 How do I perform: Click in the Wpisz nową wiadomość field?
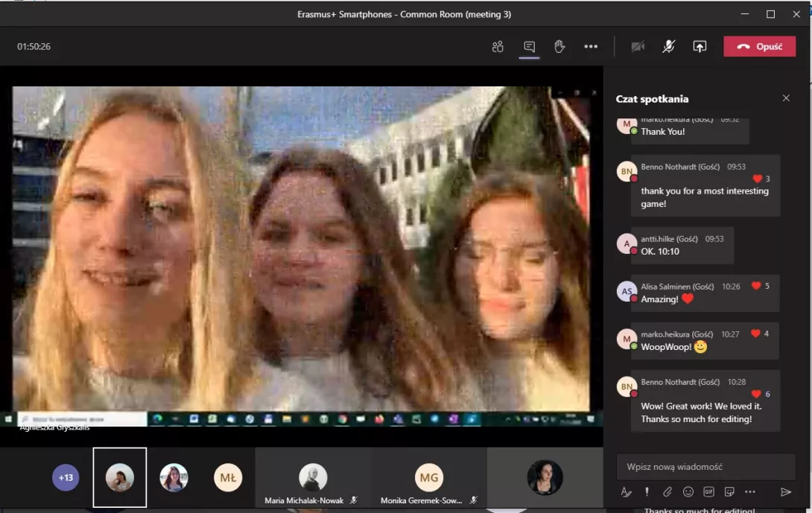coord(705,467)
